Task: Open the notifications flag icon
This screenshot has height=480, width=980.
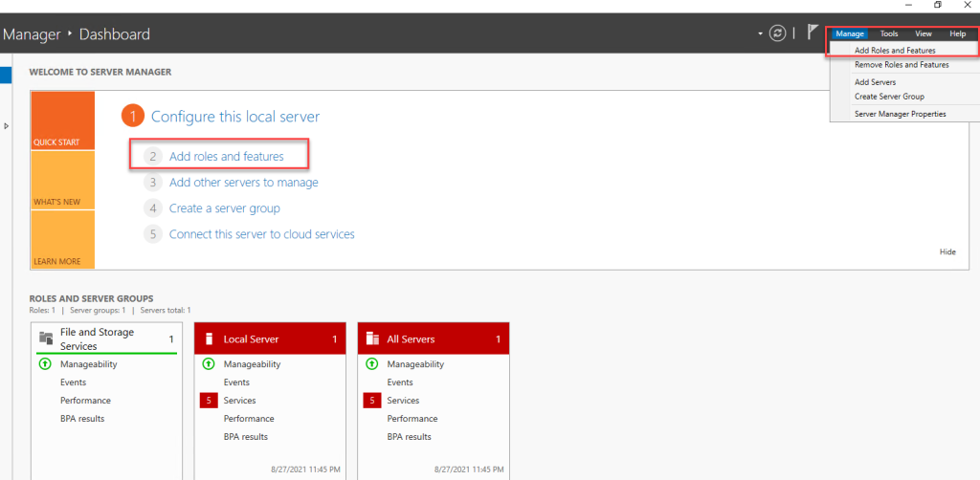Action: [x=813, y=33]
